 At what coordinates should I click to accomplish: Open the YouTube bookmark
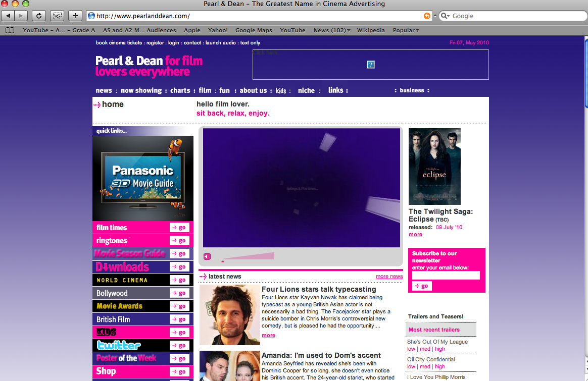tap(292, 30)
